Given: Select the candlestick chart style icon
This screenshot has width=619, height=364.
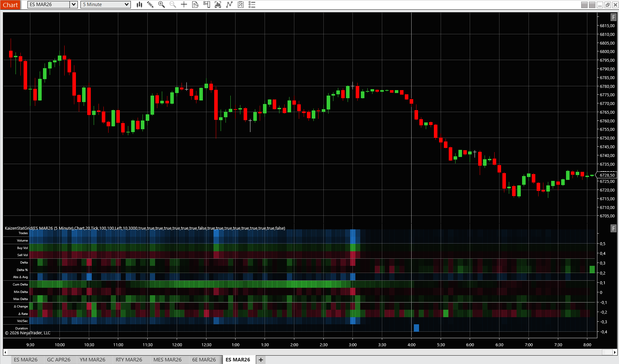Looking at the screenshot, I should (139, 5).
